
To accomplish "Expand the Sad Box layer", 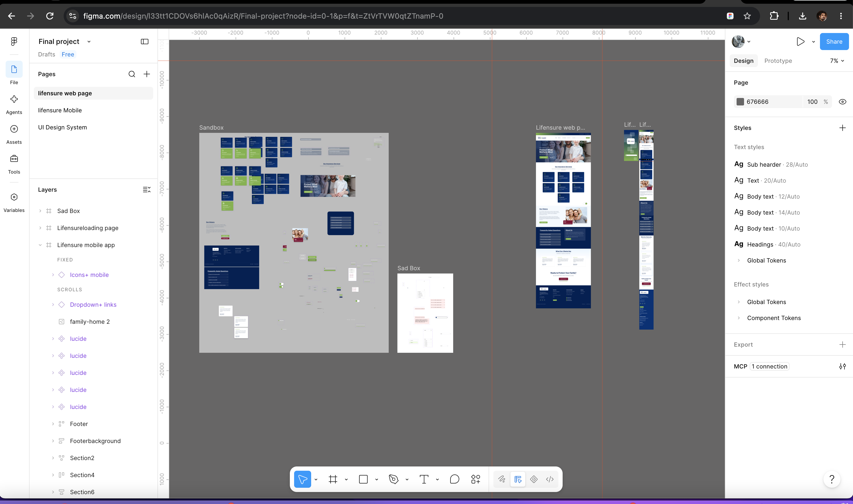I will (40, 211).
